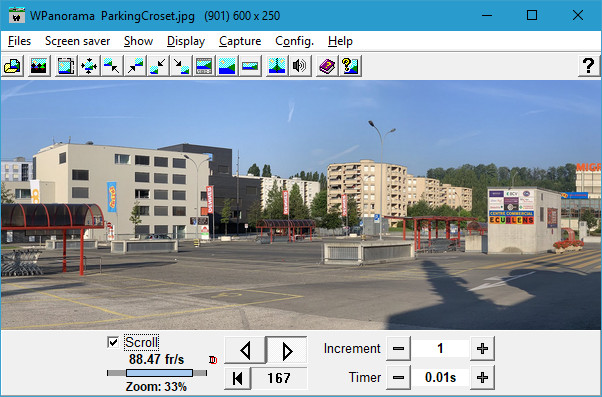Open the Screen saver menu

78,41
